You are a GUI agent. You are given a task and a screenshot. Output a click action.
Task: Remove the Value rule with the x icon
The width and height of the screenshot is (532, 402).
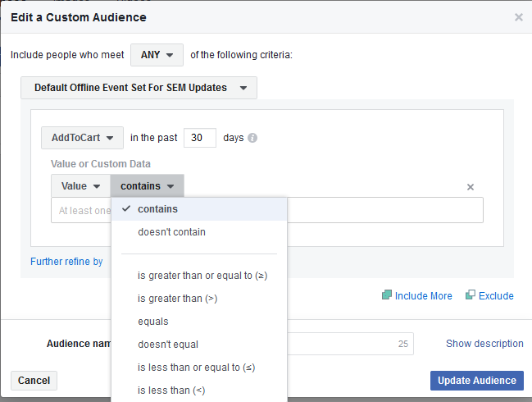(471, 187)
